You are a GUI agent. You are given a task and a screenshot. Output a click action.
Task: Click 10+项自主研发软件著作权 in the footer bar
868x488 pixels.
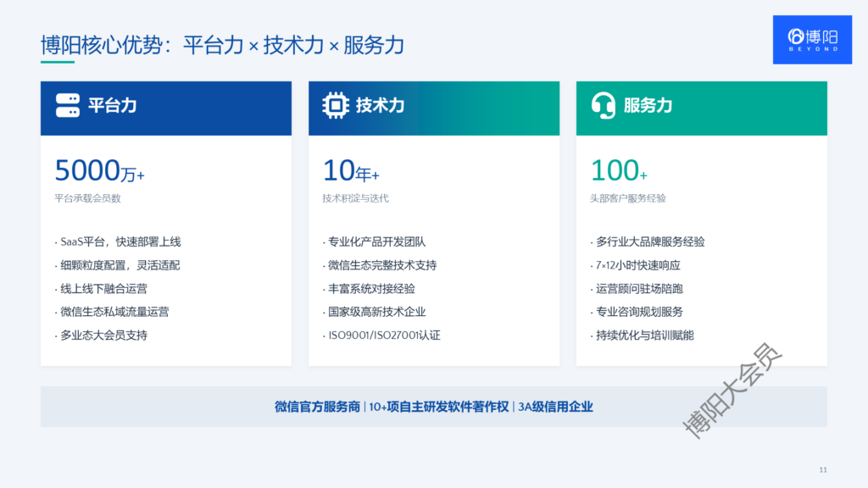coord(438,407)
